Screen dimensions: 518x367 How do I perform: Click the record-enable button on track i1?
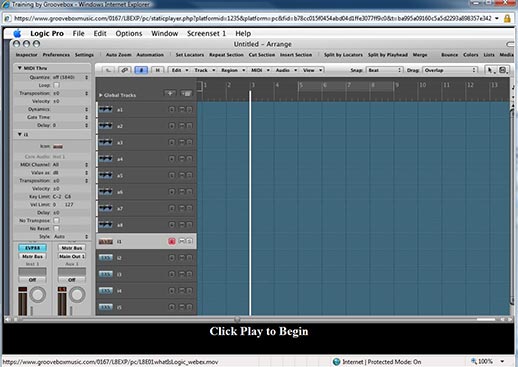(172, 241)
